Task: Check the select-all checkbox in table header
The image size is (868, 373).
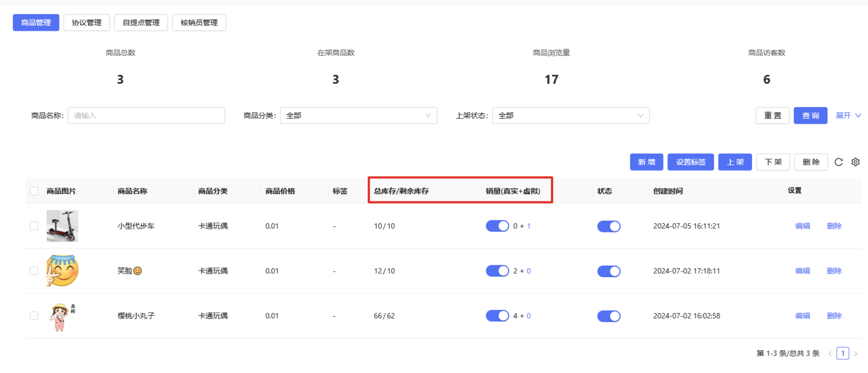Action: pos(34,191)
